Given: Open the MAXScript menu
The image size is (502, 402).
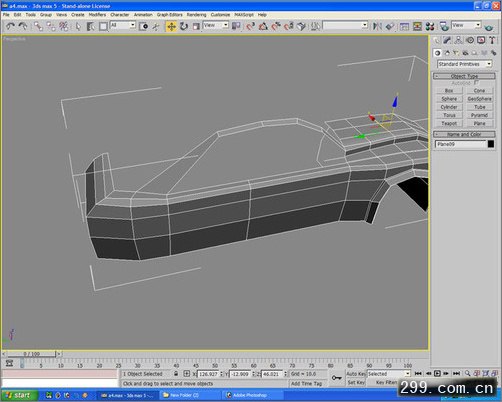Looking at the screenshot, I should 244,15.
